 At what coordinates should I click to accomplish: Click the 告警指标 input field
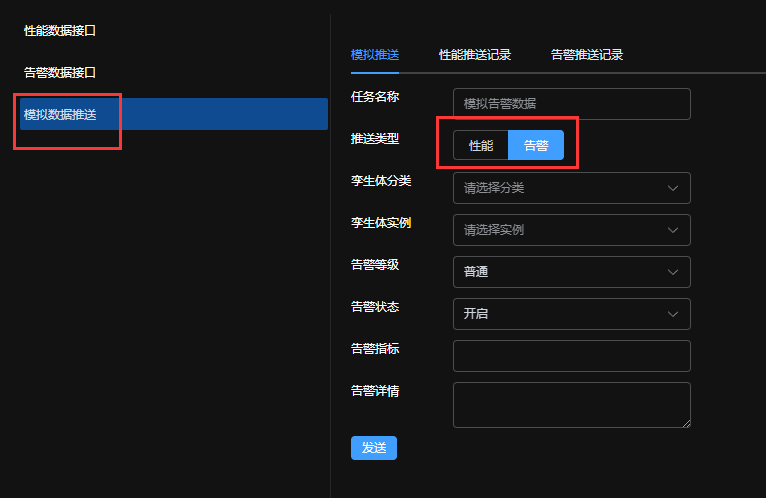point(572,356)
